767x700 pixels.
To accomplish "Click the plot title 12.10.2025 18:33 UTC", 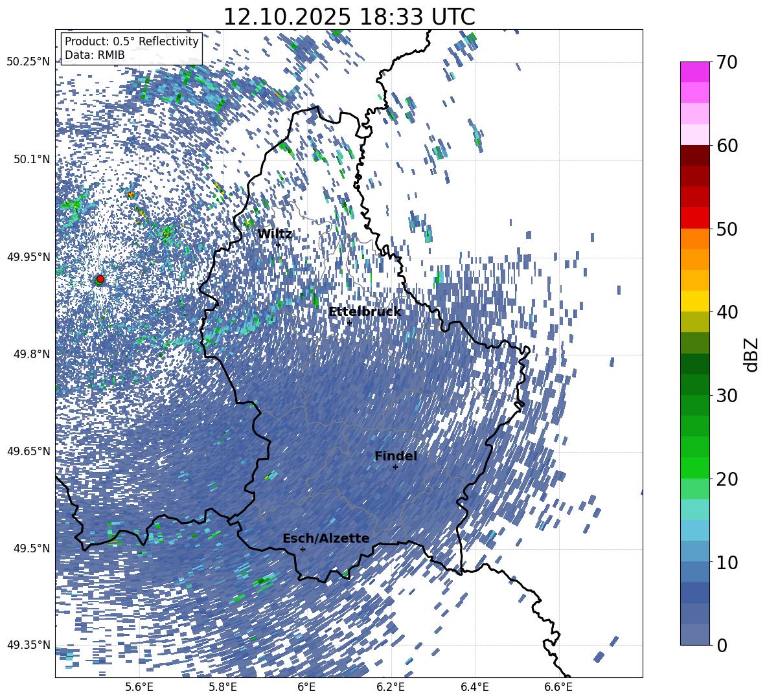I will coord(349,17).
